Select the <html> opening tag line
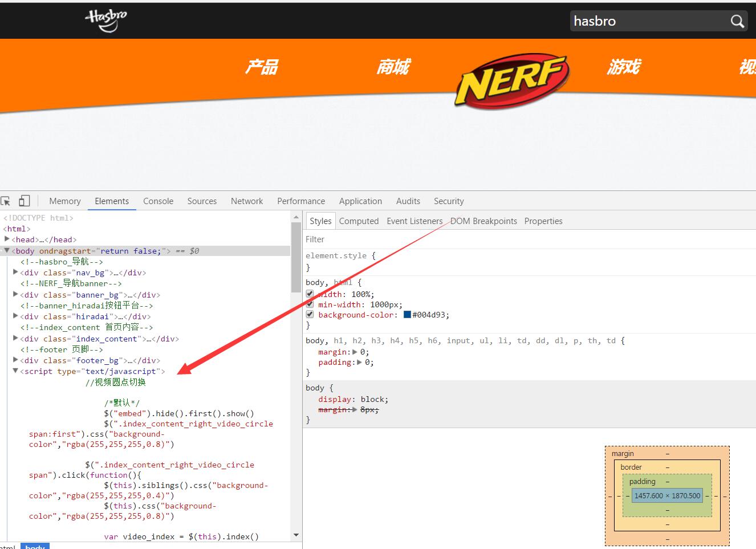 click(17, 229)
